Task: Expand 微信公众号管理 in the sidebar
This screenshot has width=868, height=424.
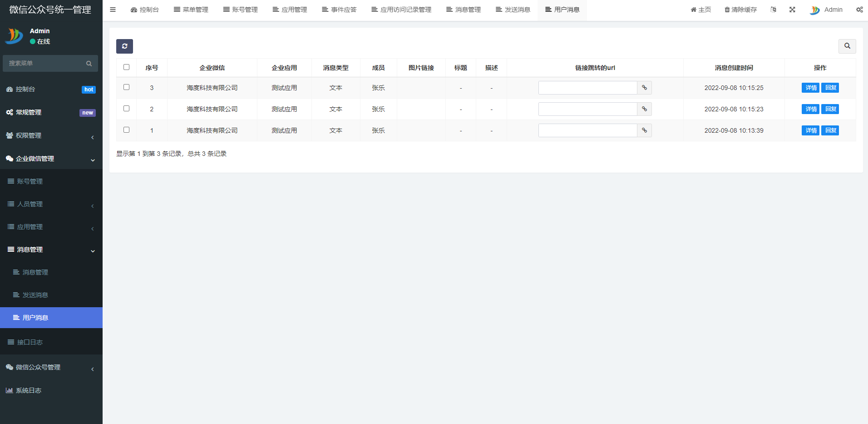Action: [51, 367]
